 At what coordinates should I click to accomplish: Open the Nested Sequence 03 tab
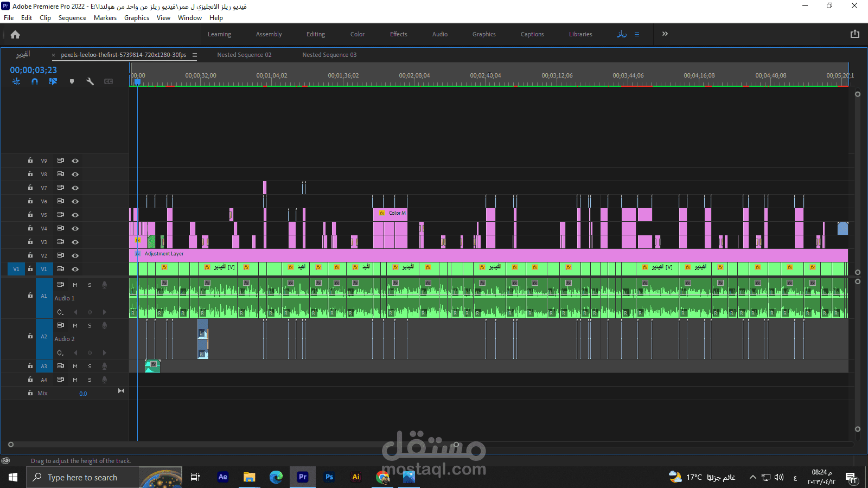coord(329,55)
